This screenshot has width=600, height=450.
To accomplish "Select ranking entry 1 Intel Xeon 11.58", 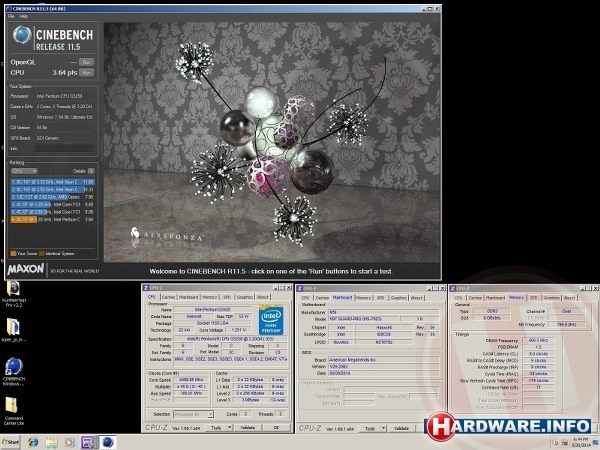I will pos(52,182).
